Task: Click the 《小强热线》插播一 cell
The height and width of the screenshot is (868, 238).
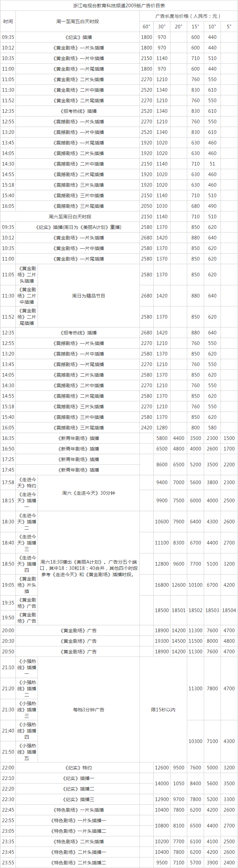Action: [x=27, y=667]
